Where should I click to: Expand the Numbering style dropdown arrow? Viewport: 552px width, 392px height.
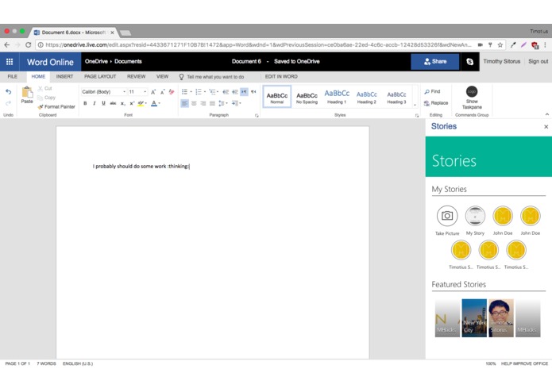tap(205, 92)
